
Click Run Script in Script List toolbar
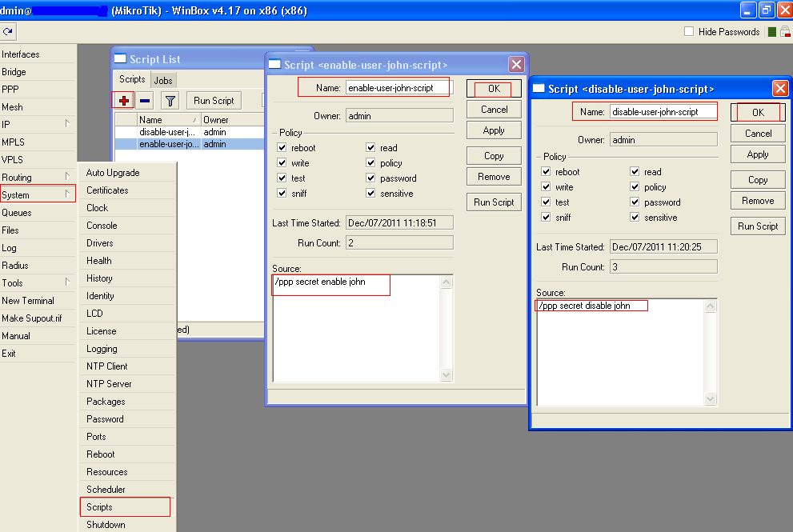[x=214, y=101]
